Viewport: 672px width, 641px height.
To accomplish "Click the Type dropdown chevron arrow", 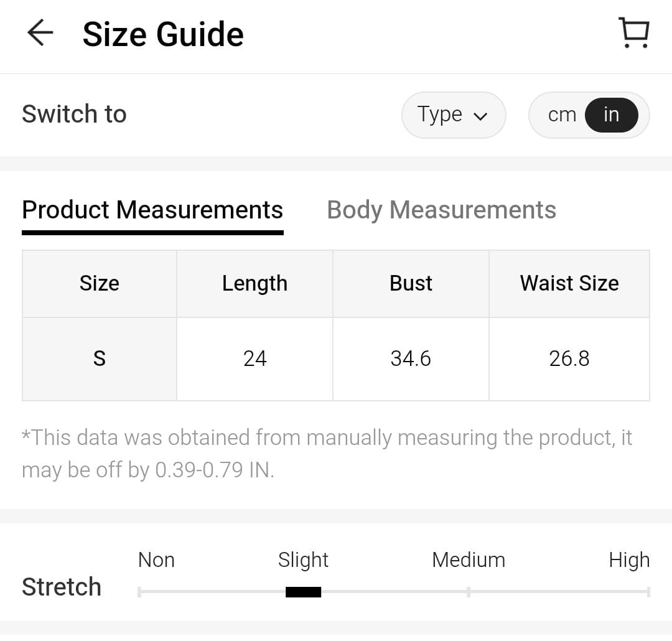I will [x=480, y=116].
